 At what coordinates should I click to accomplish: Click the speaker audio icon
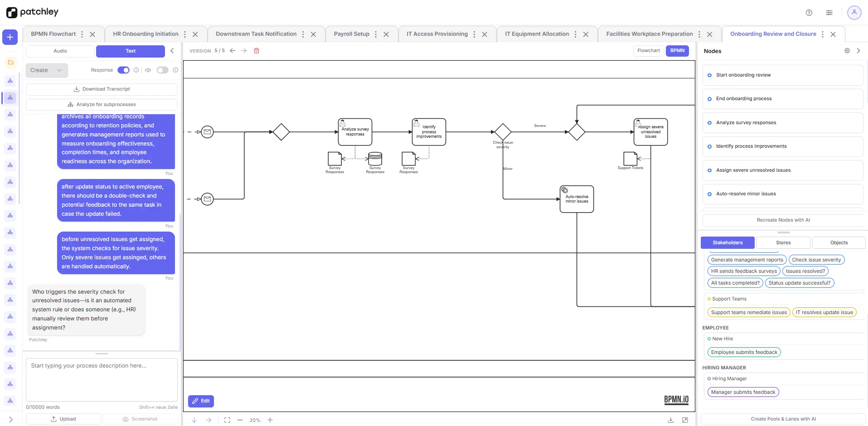(148, 70)
